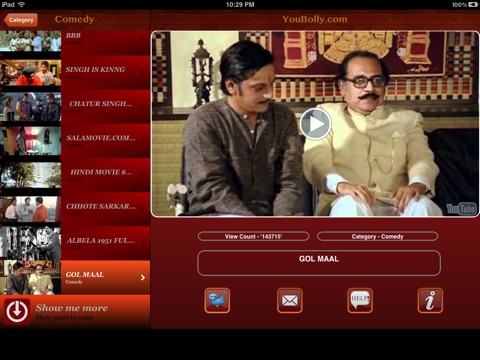Select the HINDI MOVIE S... row
Viewport: 480px width, 360px height.
point(75,175)
